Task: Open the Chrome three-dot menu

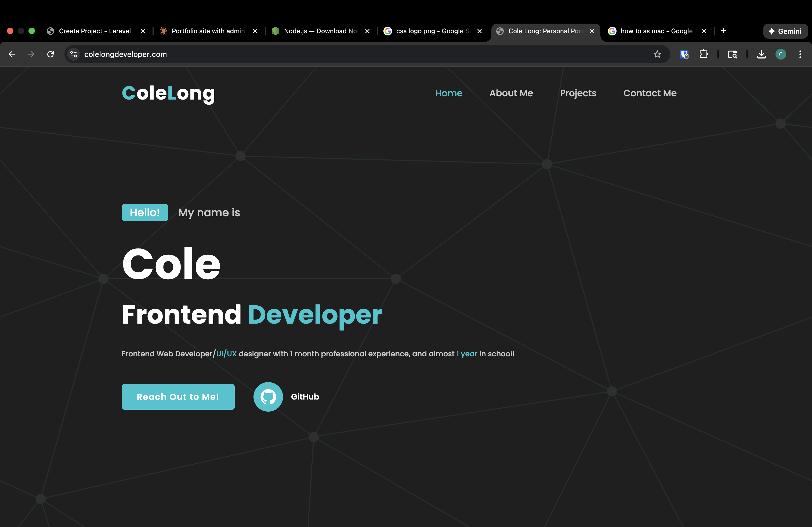Action: coord(800,54)
